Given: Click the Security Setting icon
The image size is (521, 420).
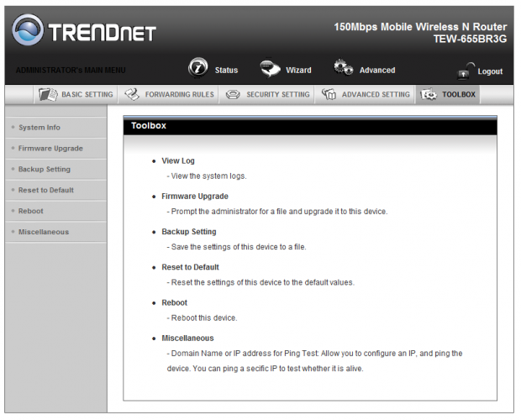Looking at the screenshot, I should coord(233,95).
